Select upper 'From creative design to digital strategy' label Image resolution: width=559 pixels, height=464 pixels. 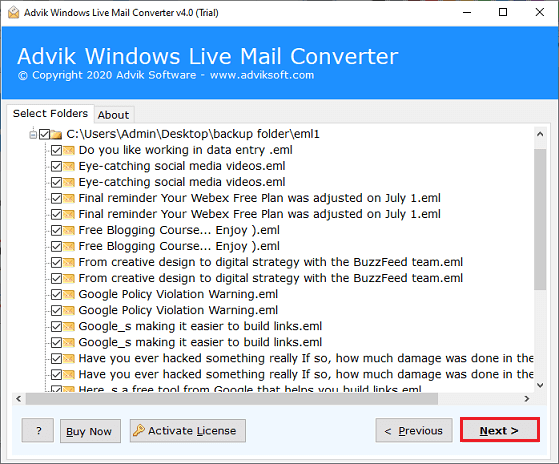point(271,262)
